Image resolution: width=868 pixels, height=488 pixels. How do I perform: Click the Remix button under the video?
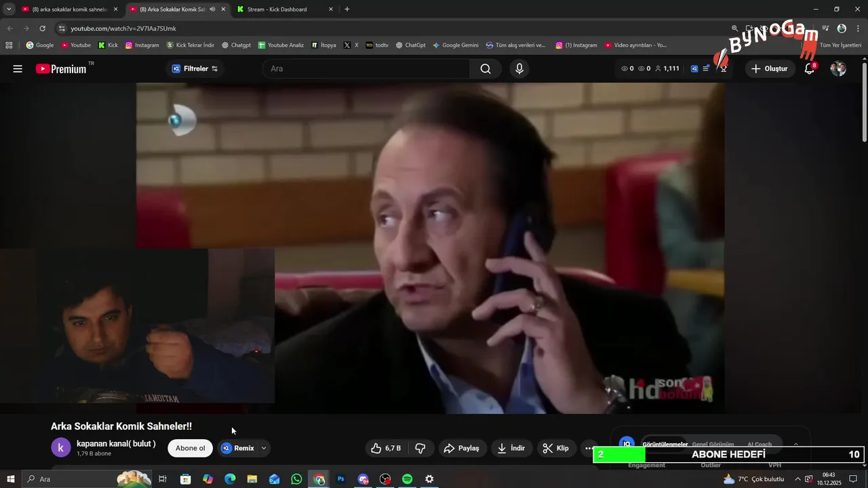(238, 448)
